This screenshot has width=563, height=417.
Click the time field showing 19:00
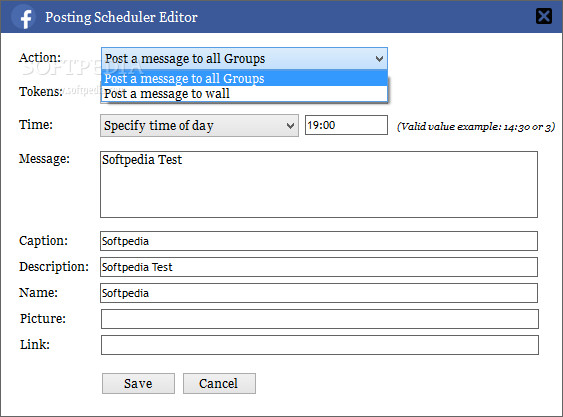pyautogui.click(x=346, y=125)
